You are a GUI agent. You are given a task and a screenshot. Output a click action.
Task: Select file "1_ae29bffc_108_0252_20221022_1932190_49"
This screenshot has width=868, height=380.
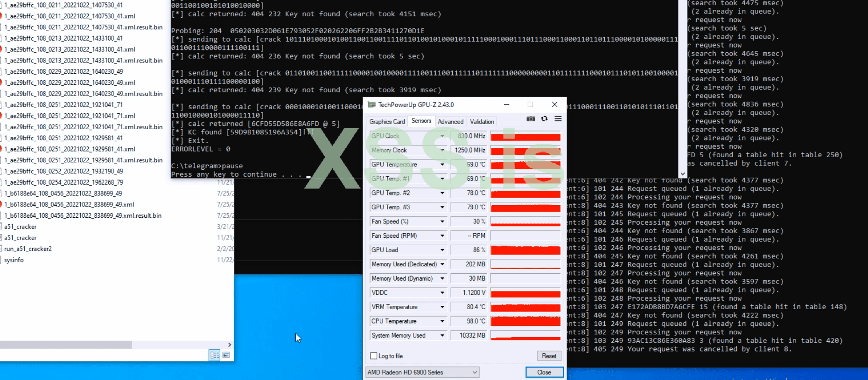[63, 171]
